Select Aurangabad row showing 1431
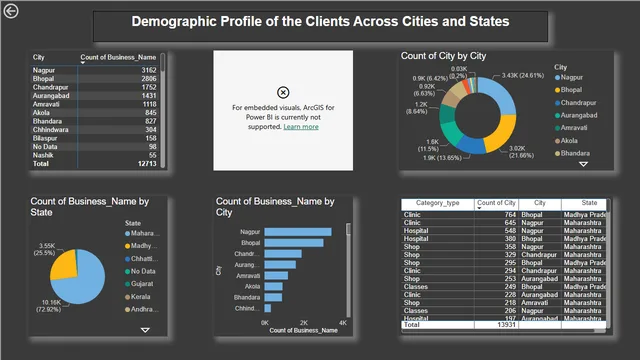This screenshot has height=360, width=640. pyautogui.click(x=94, y=96)
